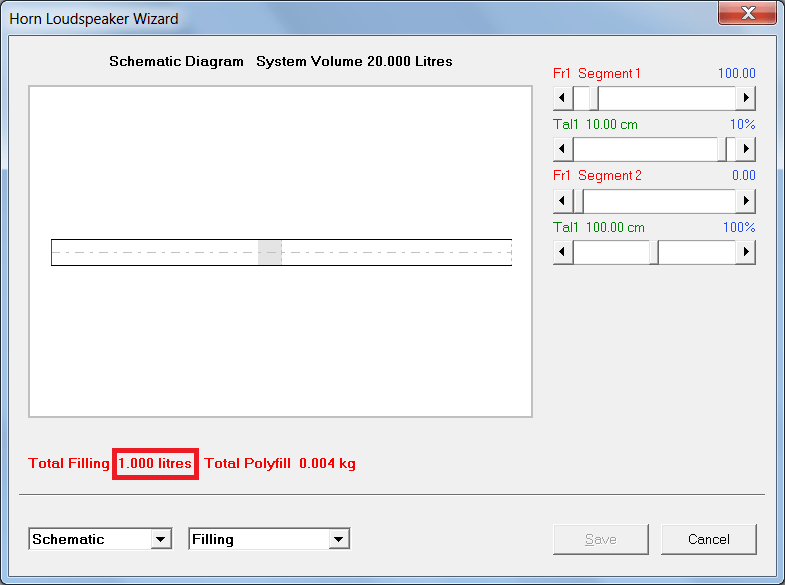The width and height of the screenshot is (785, 585).
Task: Click left arrow of Tal1 100.00 cm slider
Action: click(563, 252)
